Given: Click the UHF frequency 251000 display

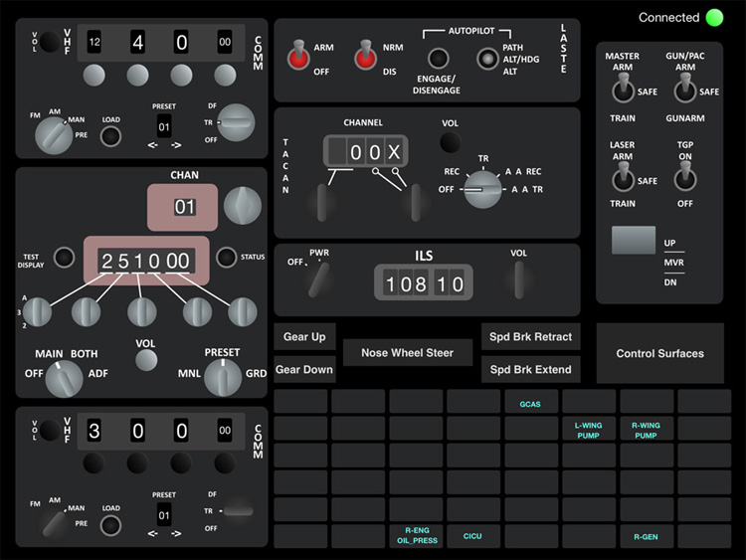Looking at the screenshot, I should point(146,261).
